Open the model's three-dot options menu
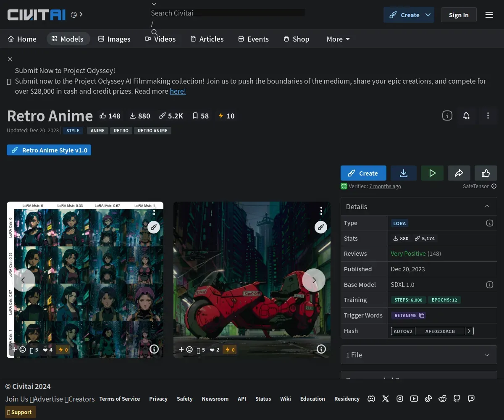Image resolution: width=504 pixels, height=420 pixels. (x=488, y=115)
